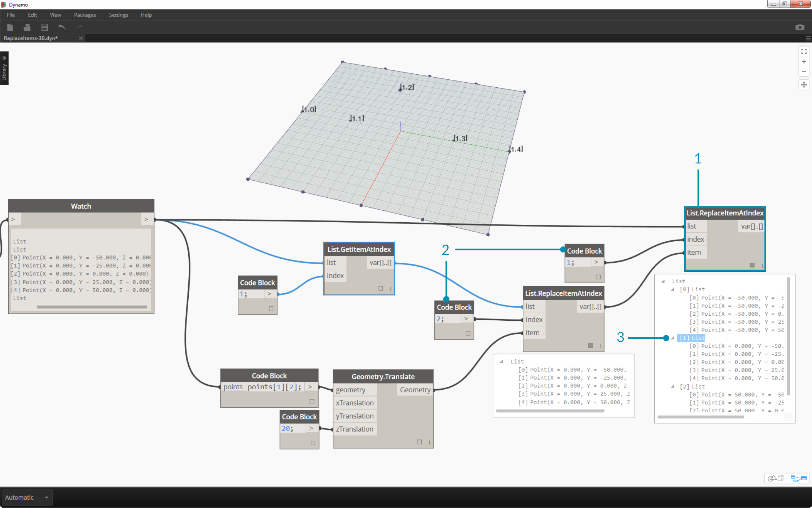This screenshot has width=812, height=508.
Task: Click the pan mode icon
Action: pyautogui.click(x=804, y=85)
